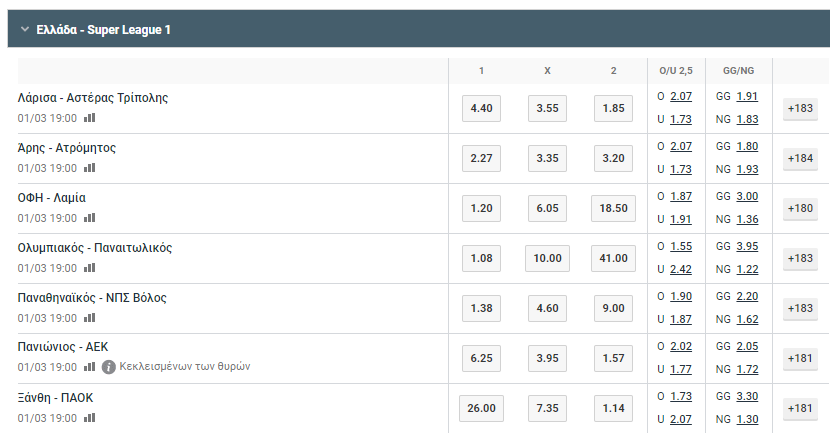The width and height of the screenshot is (830, 437).
Task: Open statistics icon for Λάρισα - Αστέρας Τρίπολης
Action: [89, 117]
